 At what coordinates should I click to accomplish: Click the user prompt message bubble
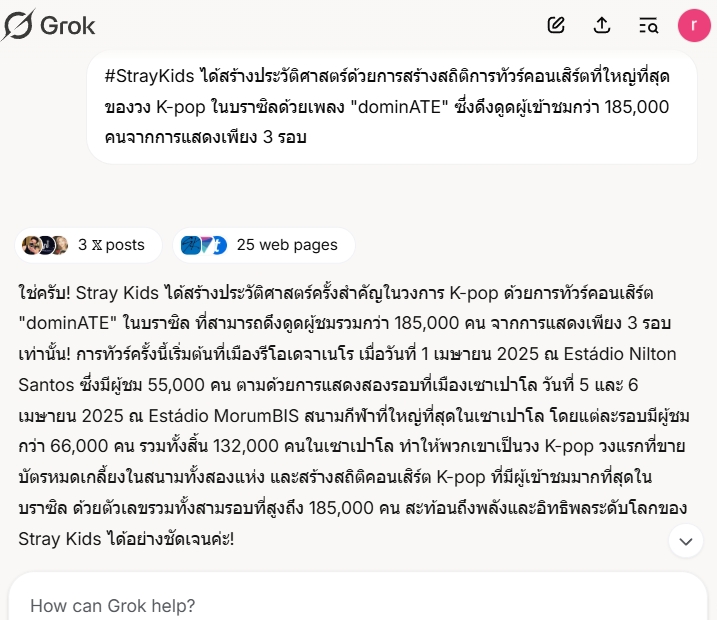tap(392, 107)
